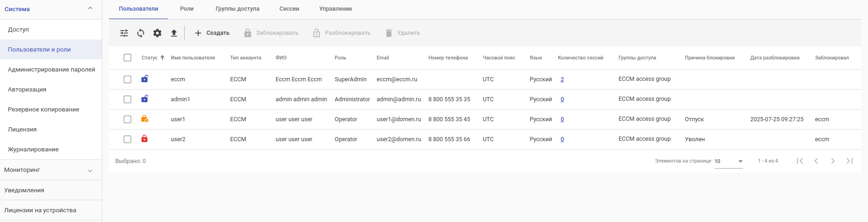Collapse the Система sidebar section

(90, 8)
